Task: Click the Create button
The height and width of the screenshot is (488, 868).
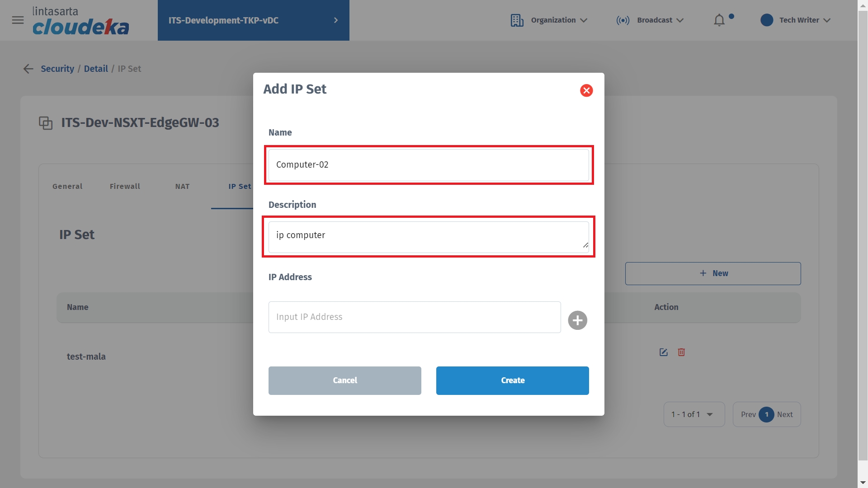Action: click(x=512, y=380)
